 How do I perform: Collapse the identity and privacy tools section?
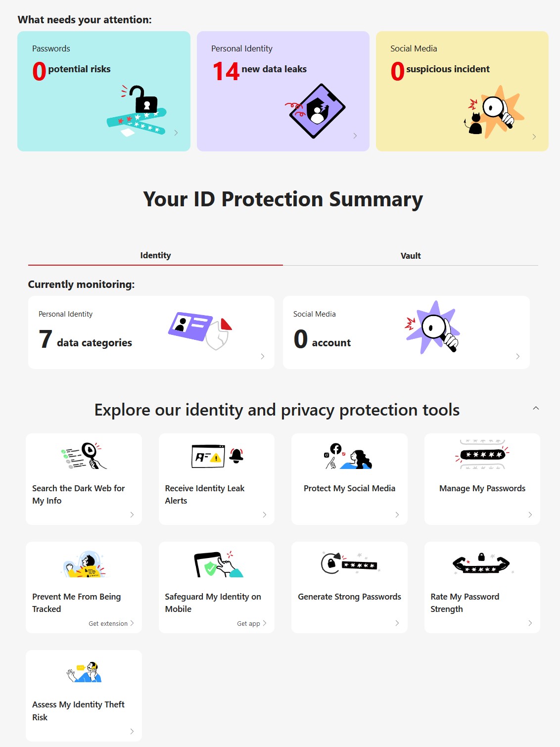(x=536, y=408)
